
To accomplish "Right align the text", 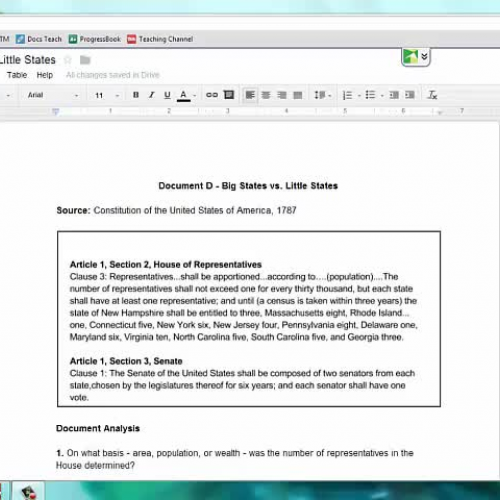I will [282, 95].
